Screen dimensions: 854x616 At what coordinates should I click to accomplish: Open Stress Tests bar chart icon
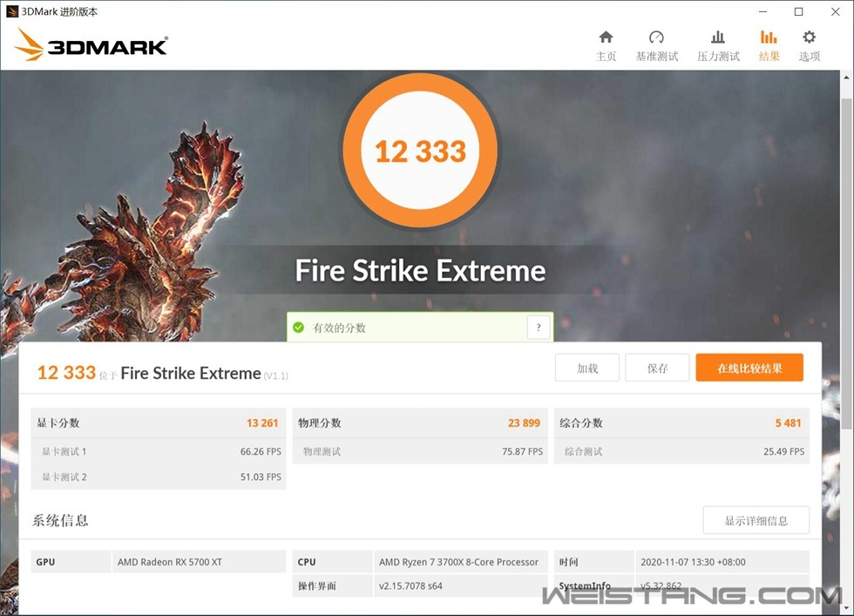(717, 37)
